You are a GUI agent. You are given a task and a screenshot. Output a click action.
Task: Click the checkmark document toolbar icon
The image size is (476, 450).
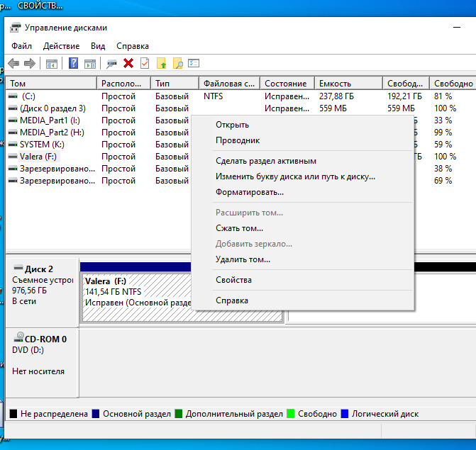click(x=145, y=63)
